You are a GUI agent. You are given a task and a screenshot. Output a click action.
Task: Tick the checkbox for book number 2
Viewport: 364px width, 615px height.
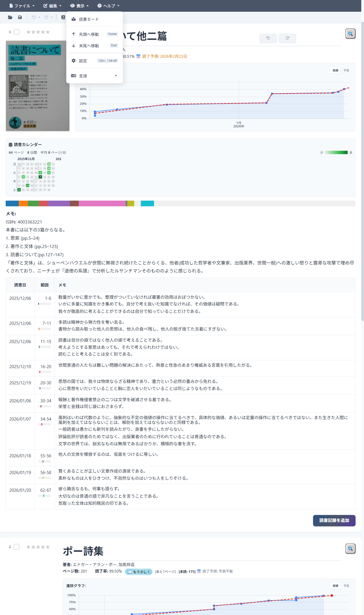(x=17, y=547)
